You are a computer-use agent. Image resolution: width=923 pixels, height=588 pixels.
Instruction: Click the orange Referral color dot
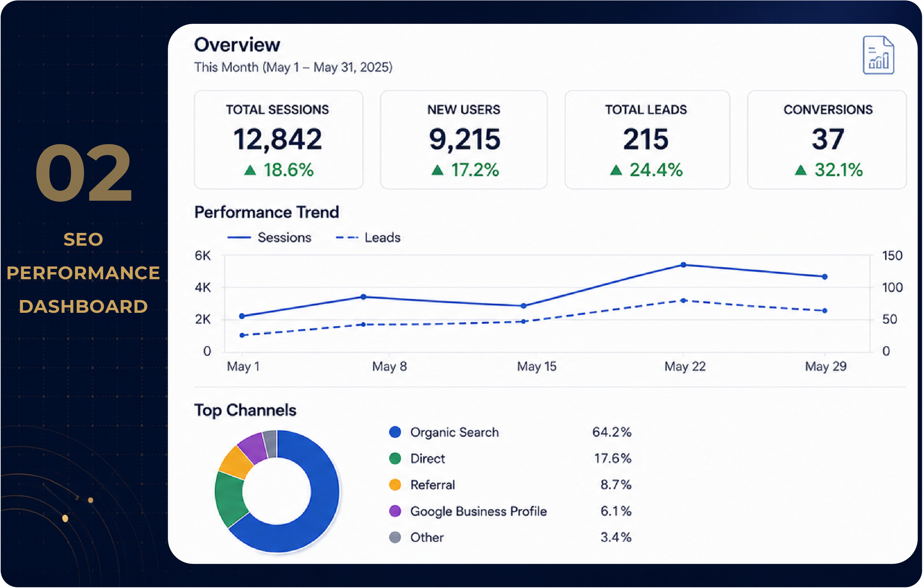click(x=395, y=485)
